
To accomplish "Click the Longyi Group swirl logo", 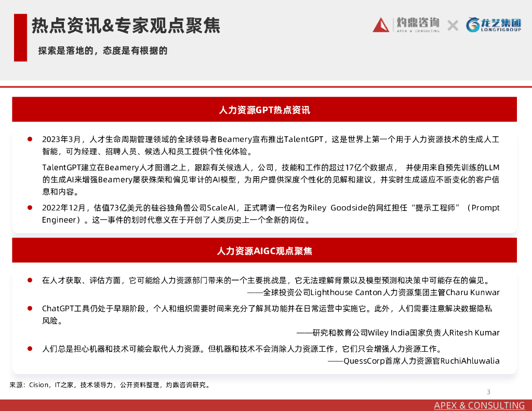I will click(473, 25).
